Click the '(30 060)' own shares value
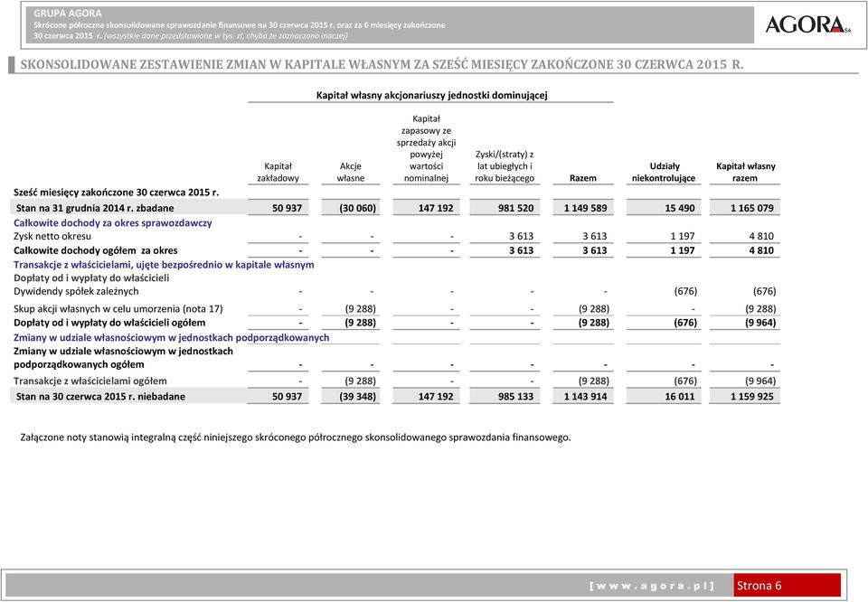The width and height of the screenshot is (868, 602). pyautogui.click(x=358, y=208)
